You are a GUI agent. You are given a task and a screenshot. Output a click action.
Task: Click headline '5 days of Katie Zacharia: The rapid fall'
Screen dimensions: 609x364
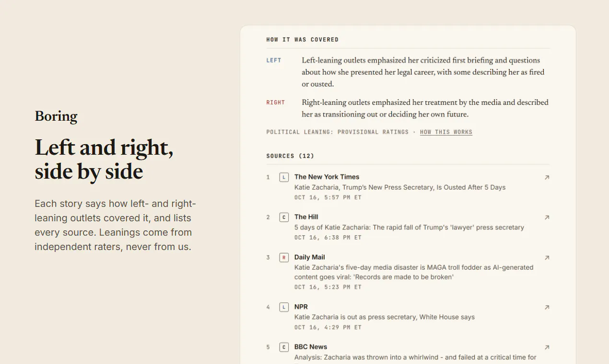409,227
